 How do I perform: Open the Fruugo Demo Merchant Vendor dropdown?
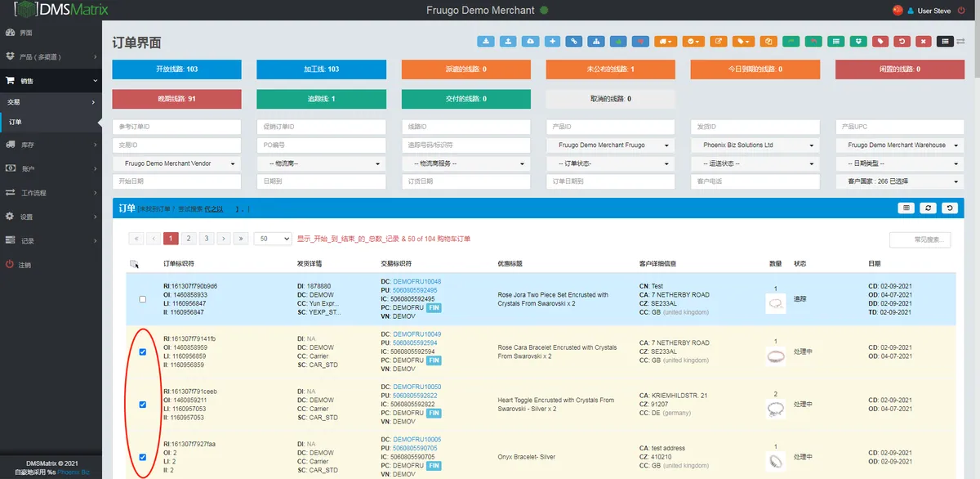pos(176,163)
